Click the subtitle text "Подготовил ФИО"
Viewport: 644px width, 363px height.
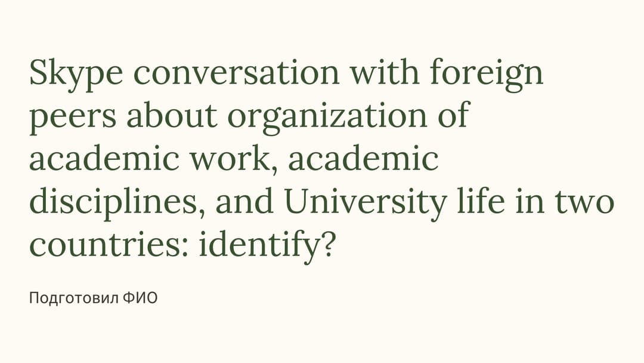click(93, 298)
